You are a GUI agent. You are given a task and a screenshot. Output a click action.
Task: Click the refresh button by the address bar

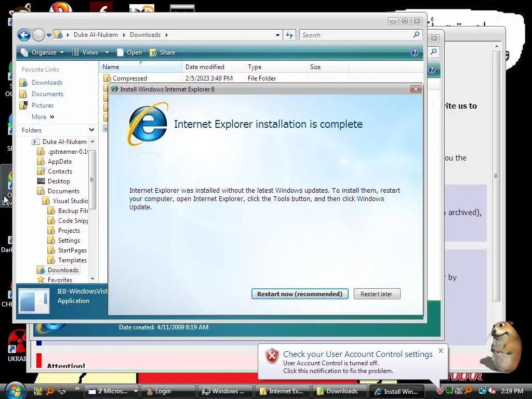point(289,35)
